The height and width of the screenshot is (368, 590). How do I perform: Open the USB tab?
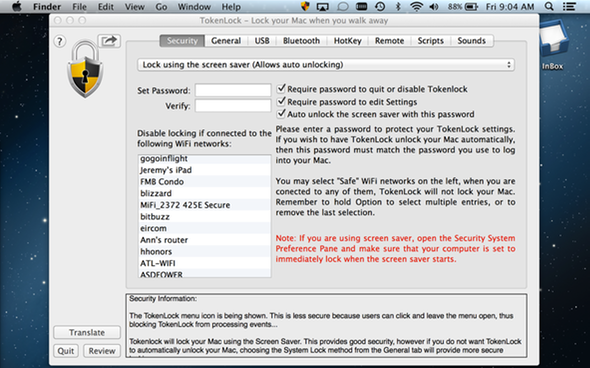point(262,41)
